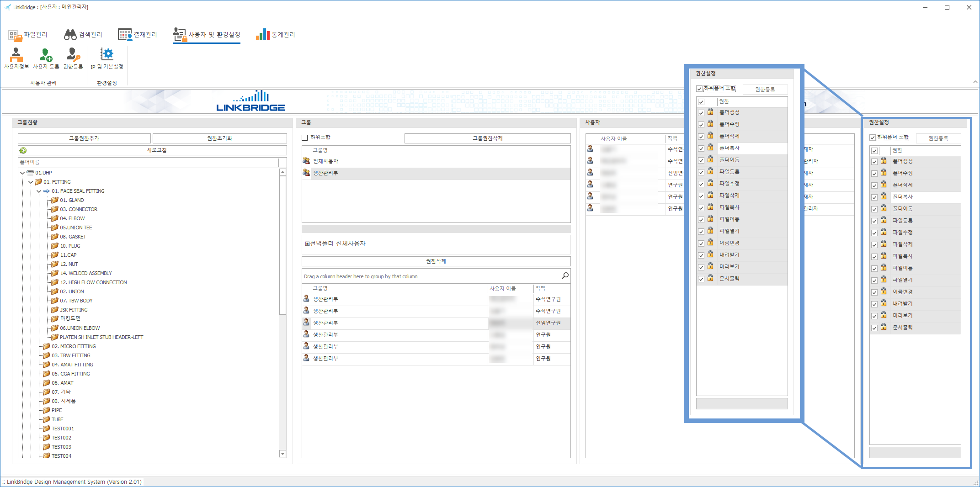980x487 pixels.
Task: Click the 01. GLAND folder icon
Action: (x=55, y=200)
